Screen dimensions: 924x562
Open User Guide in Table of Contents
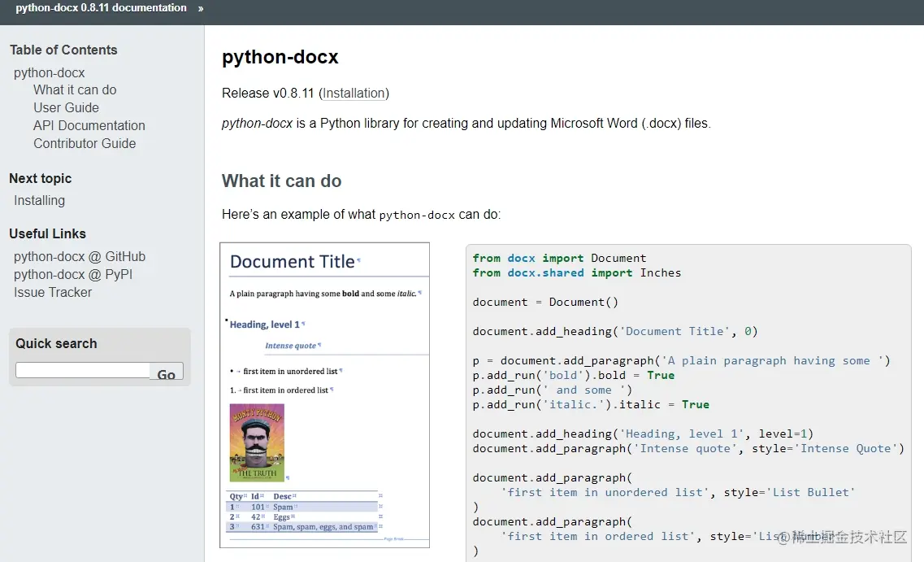(66, 108)
